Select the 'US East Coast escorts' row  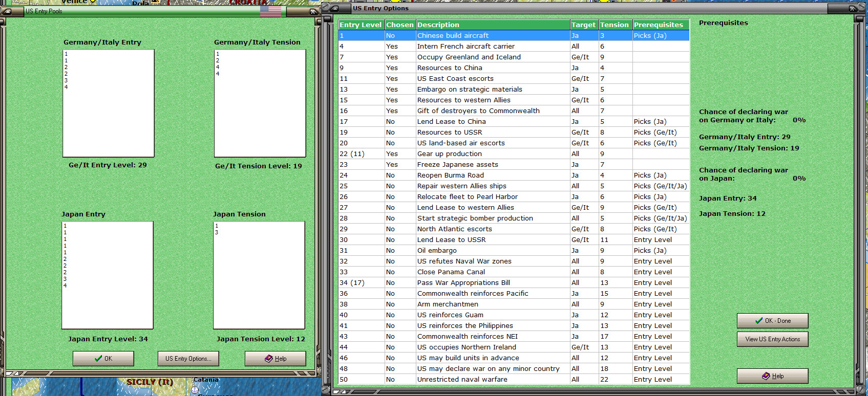click(x=514, y=79)
